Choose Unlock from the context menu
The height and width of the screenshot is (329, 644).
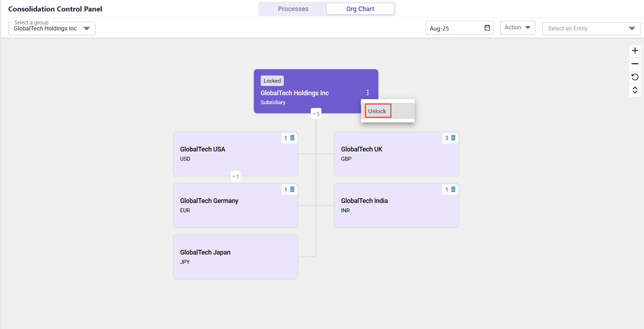377,111
